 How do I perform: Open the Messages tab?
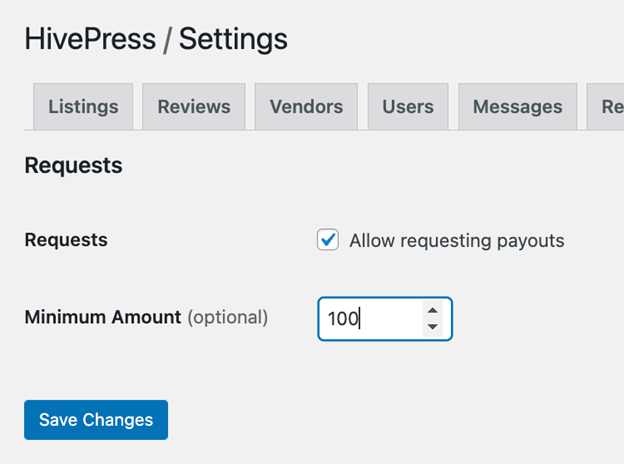coord(518,107)
